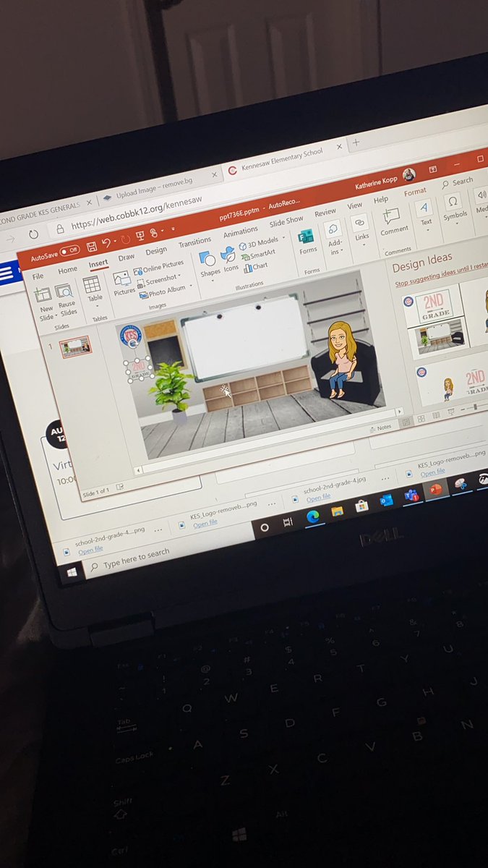Click the Save icon in quick access toolbar
The height and width of the screenshot is (868, 488).
point(92,247)
